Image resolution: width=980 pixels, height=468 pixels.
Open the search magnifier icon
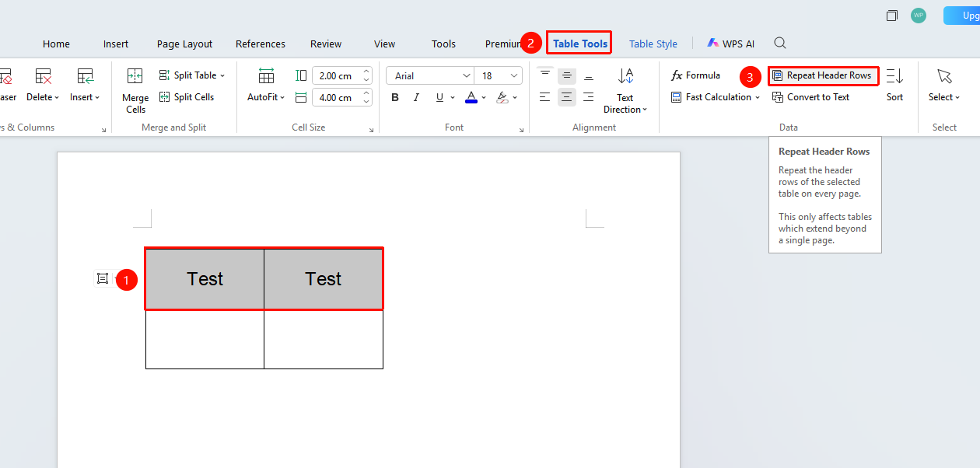pyautogui.click(x=780, y=44)
